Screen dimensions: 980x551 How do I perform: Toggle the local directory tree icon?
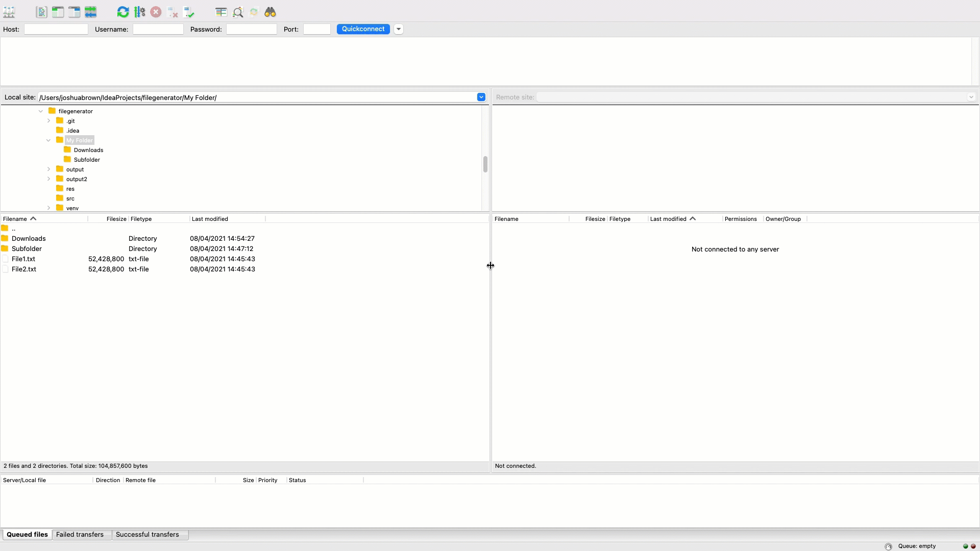click(58, 12)
